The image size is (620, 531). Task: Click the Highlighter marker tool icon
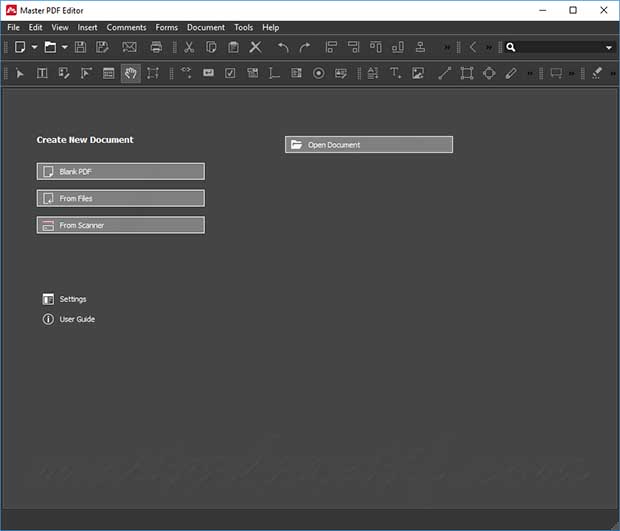pyautogui.click(x=597, y=73)
